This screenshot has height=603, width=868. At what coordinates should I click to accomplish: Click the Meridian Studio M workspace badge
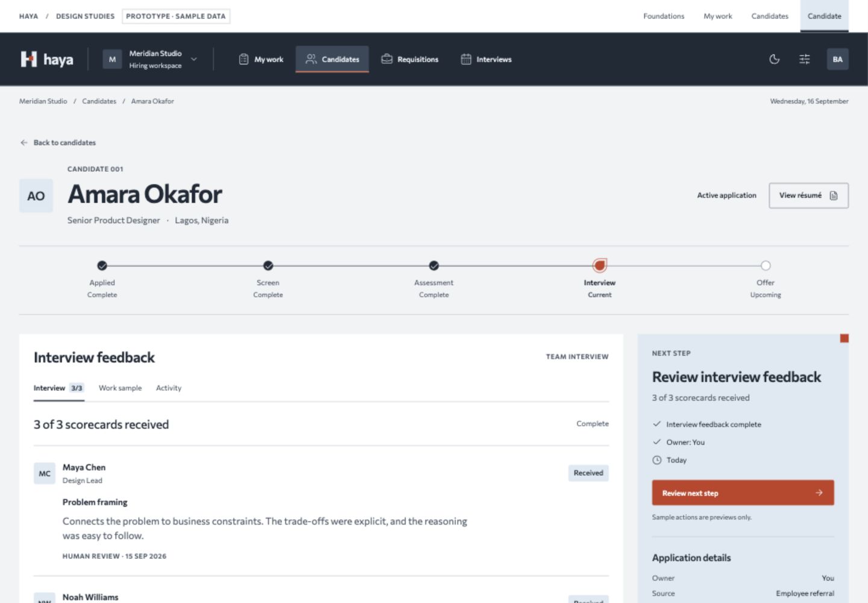pyautogui.click(x=112, y=59)
